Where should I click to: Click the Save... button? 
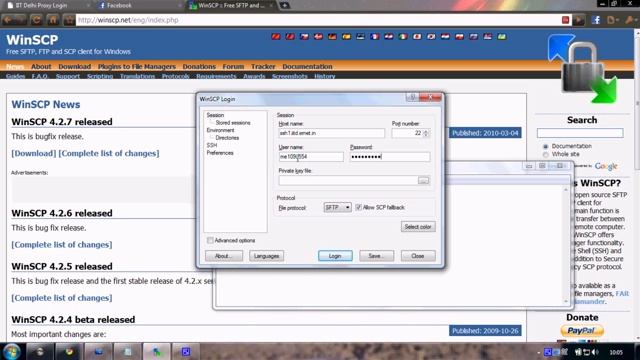376,256
